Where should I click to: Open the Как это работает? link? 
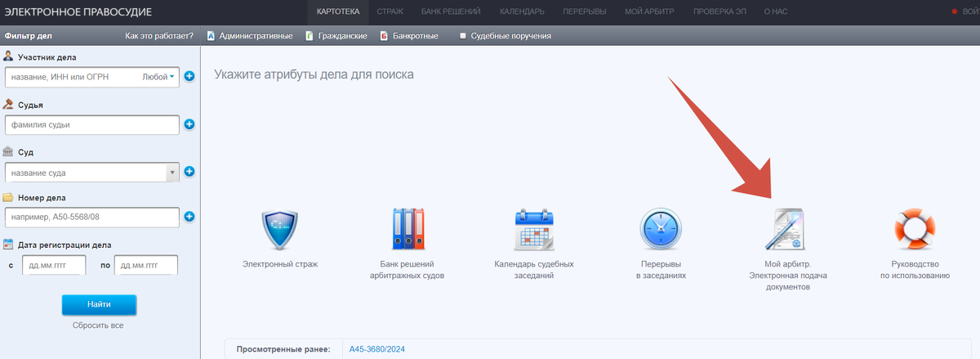(159, 36)
